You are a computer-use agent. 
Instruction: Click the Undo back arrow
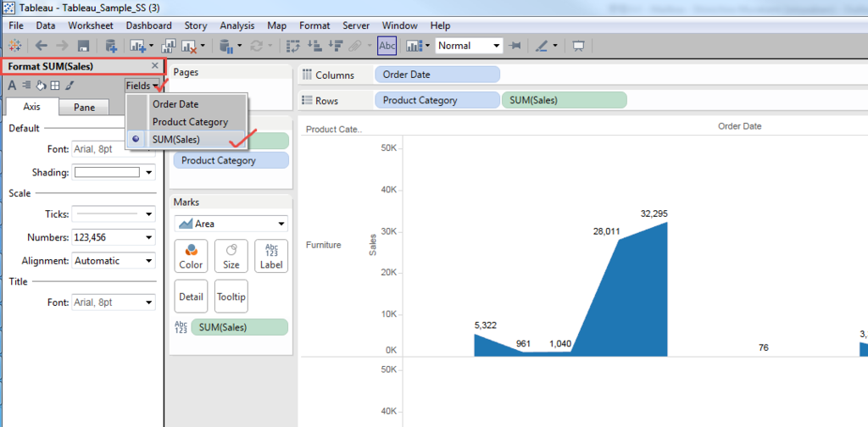[42, 46]
